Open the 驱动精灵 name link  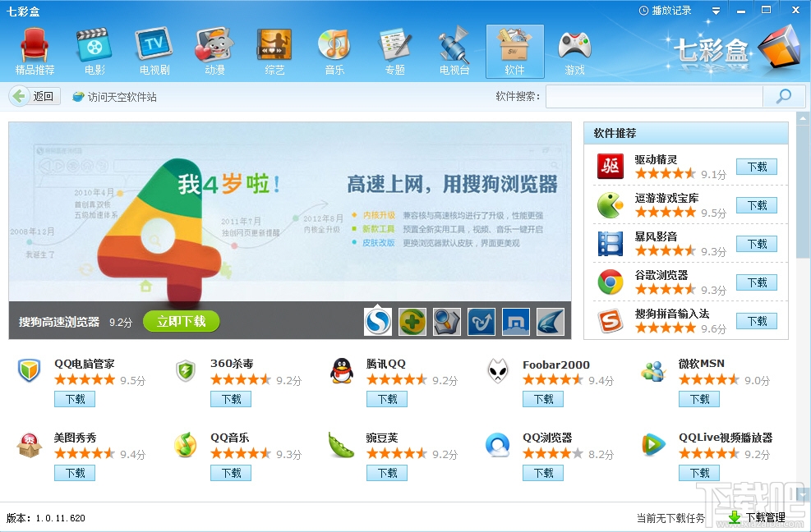[656, 159]
